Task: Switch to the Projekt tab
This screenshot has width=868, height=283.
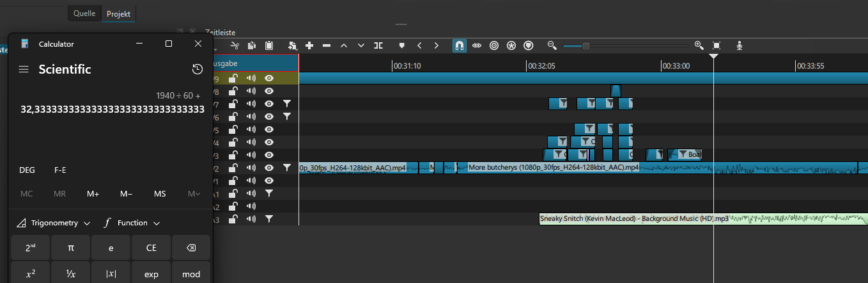Action: pos(118,13)
